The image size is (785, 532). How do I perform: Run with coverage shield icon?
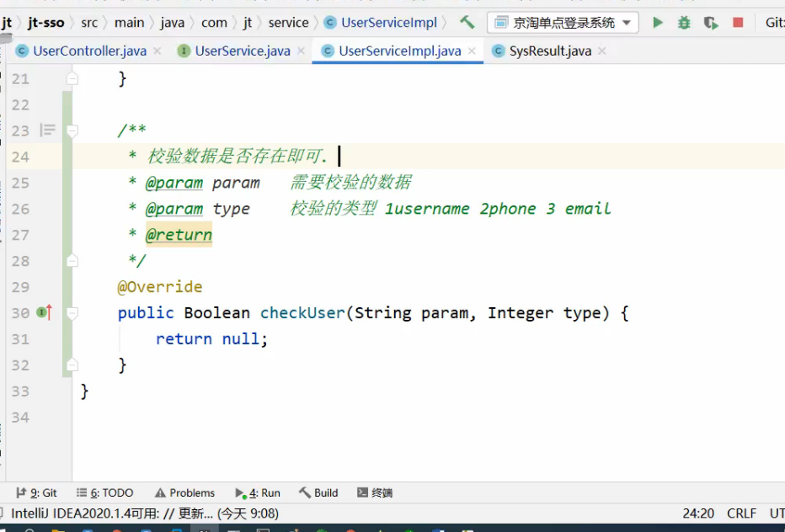coord(711,23)
